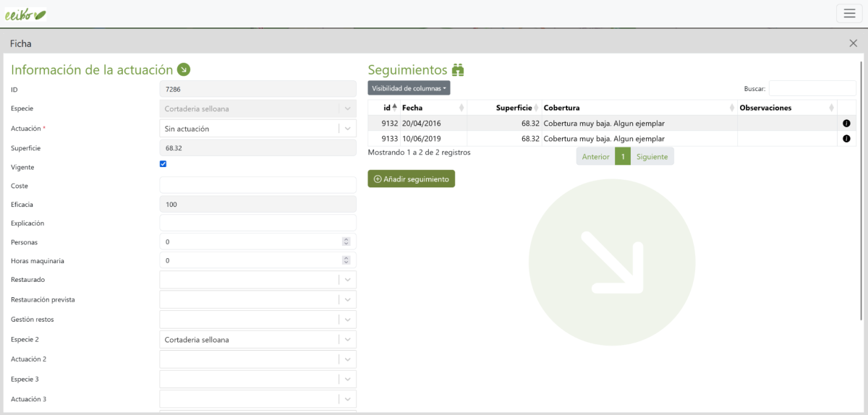
Task: Click the Coste input field
Action: 258,186
